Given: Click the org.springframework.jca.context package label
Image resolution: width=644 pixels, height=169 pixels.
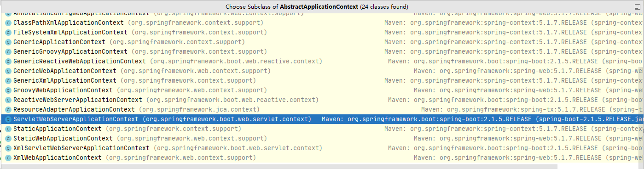Looking at the screenshot, I should click(x=199, y=109).
